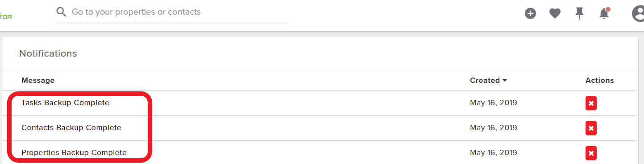Click the plus add icon in header
The width and height of the screenshot is (644, 164).
pyautogui.click(x=530, y=13)
